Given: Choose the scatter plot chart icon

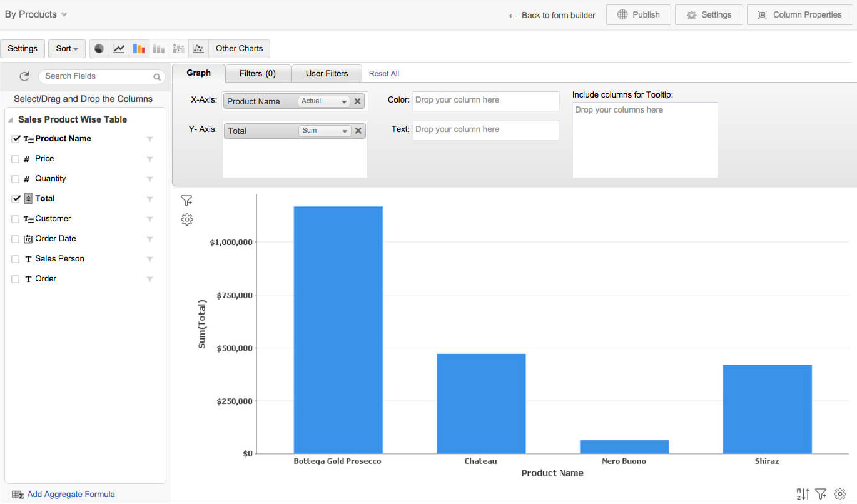Looking at the screenshot, I should [198, 48].
